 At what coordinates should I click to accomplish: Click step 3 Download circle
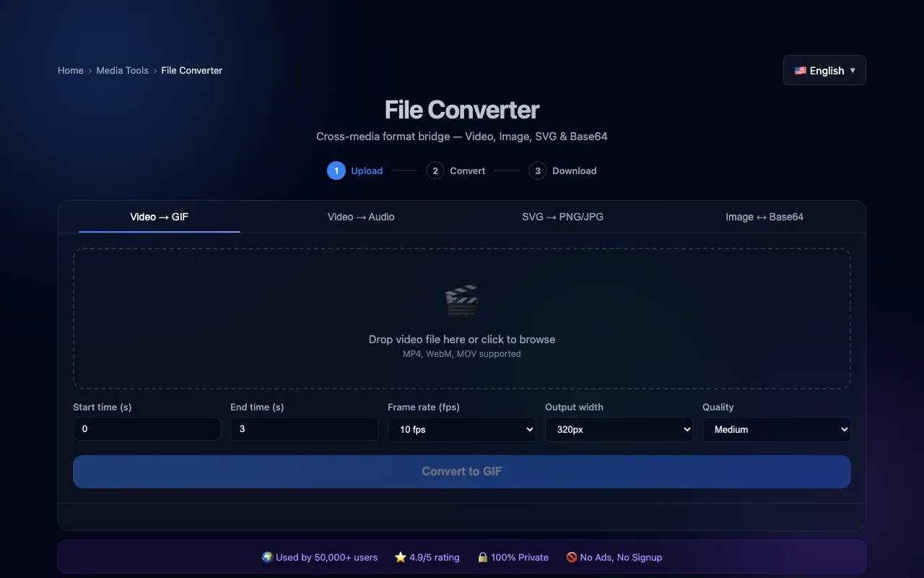point(537,171)
